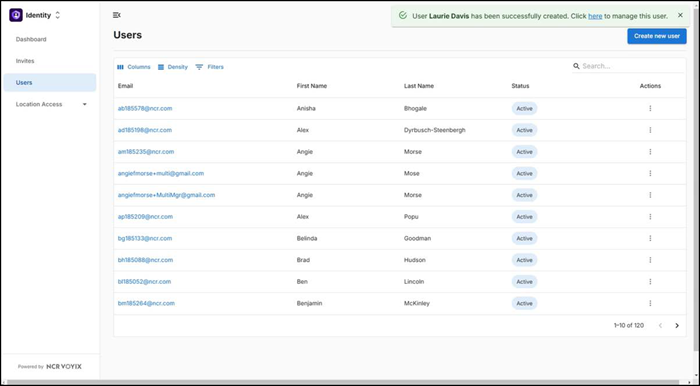Click first name Belinda
The image size is (700, 386).
(307, 238)
